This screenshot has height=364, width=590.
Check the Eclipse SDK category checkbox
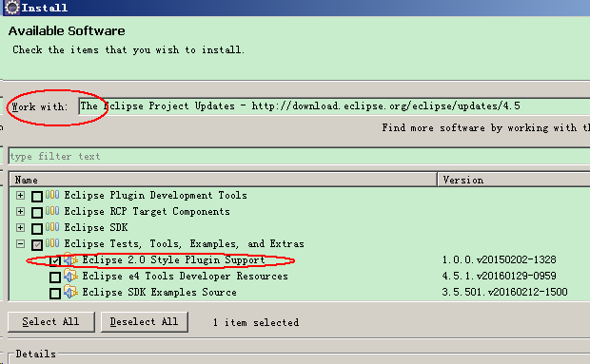click(37, 228)
